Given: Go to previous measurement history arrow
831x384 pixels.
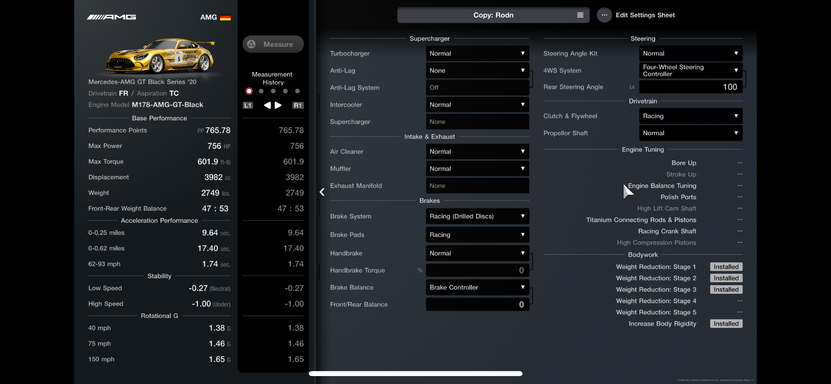Looking at the screenshot, I should [x=268, y=105].
